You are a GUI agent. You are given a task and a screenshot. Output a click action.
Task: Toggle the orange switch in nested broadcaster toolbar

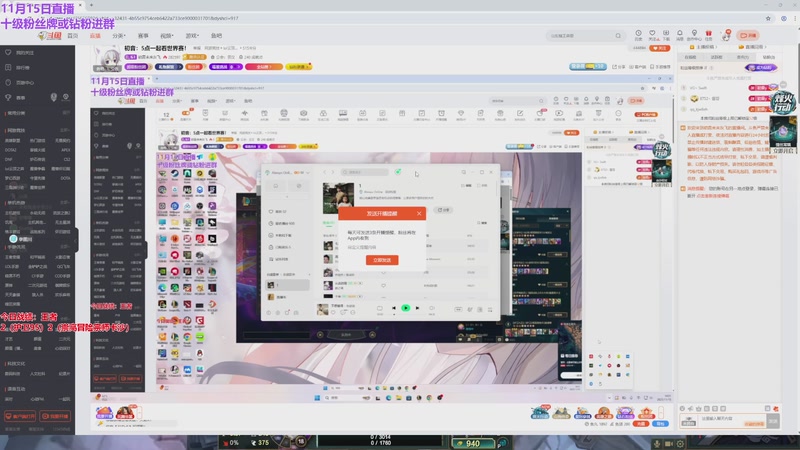tap(186, 113)
